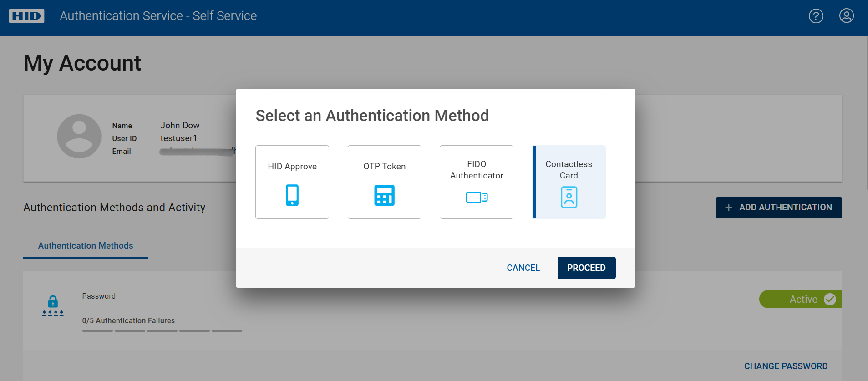The width and height of the screenshot is (868, 381).
Task: Click Authentication Methods and Activity heading
Action: [x=114, y=208]
